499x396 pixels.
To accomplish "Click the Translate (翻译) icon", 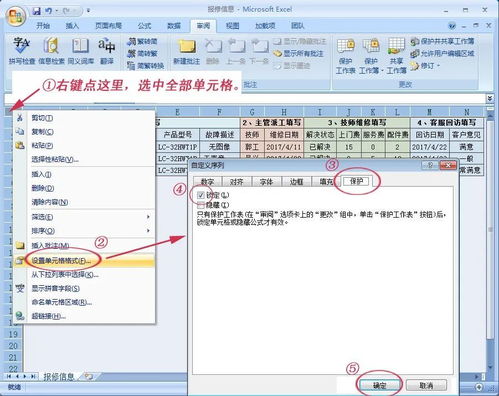I will pos(107,51).
